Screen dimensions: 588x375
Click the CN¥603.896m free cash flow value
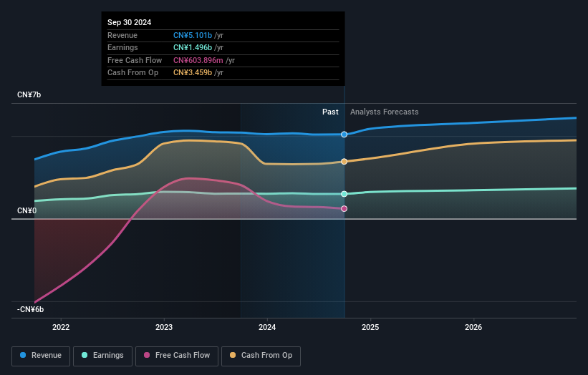[198, 60]
